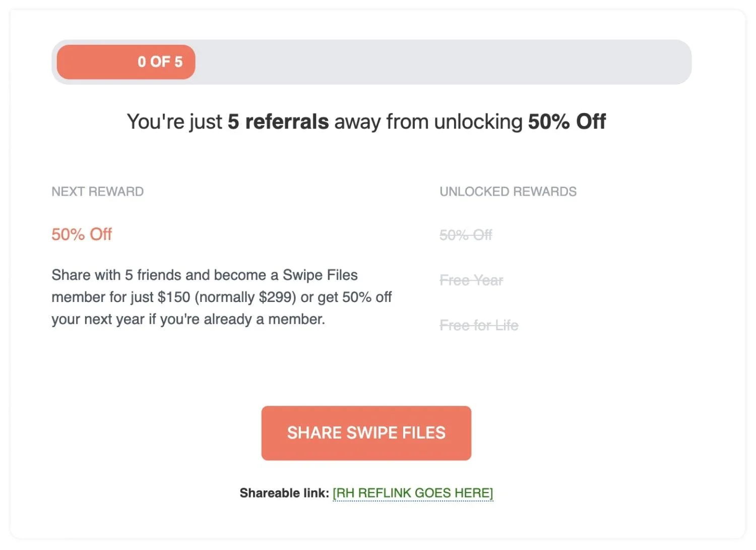Click the "(normally $299)" text
This screenshot has height=550, width=756.
[245, 297]
